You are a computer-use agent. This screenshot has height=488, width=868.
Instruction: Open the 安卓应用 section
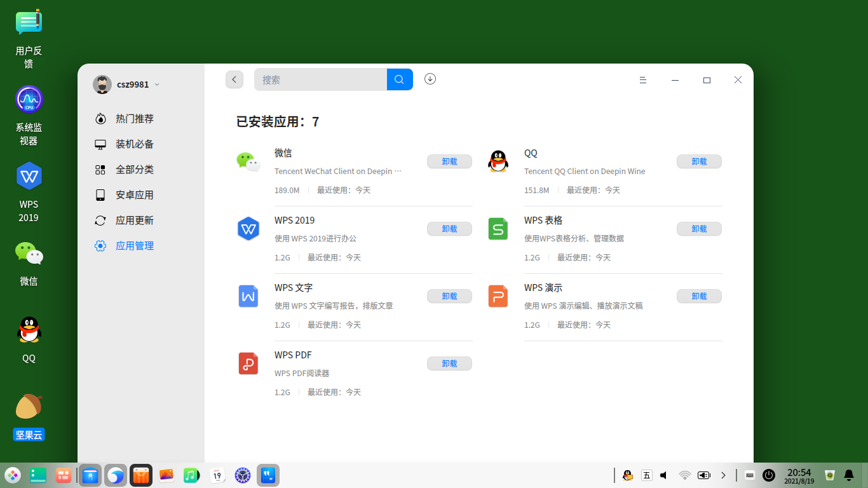tap(134, 195)
